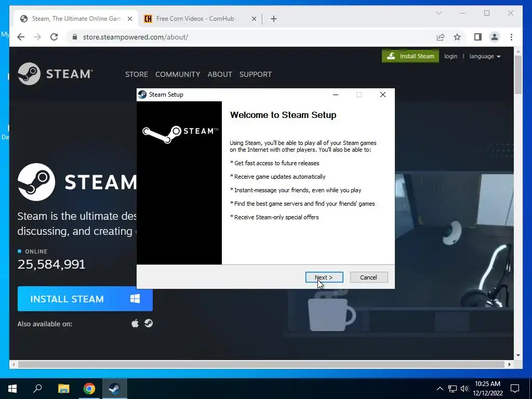Screen dimensions: 532x399
Task: Toggle the Chrome side panel icon
Action: (x=478, y=37)
